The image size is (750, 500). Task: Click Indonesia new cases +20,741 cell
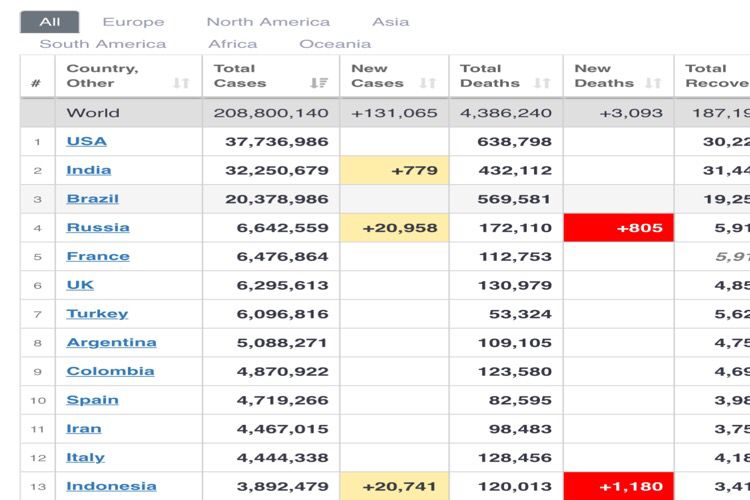coord(394,486)
